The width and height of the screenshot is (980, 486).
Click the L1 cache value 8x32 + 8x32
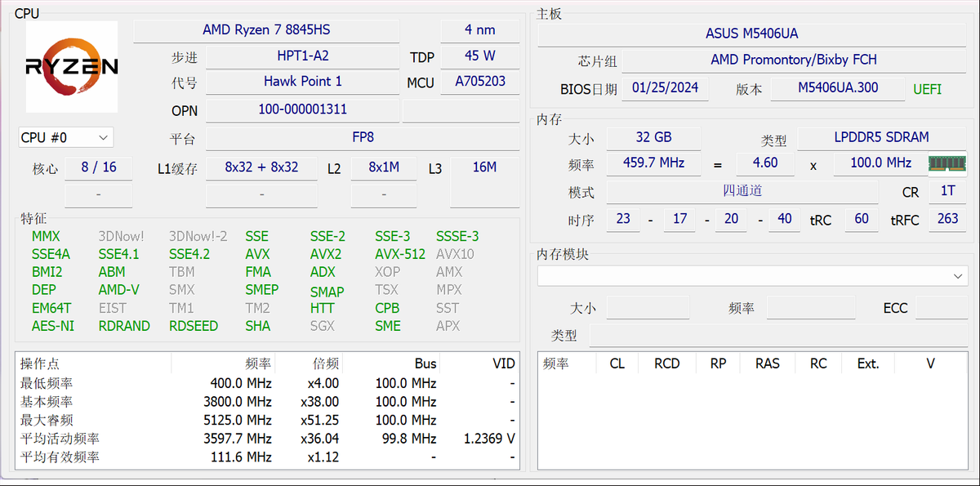pos(261,167)
